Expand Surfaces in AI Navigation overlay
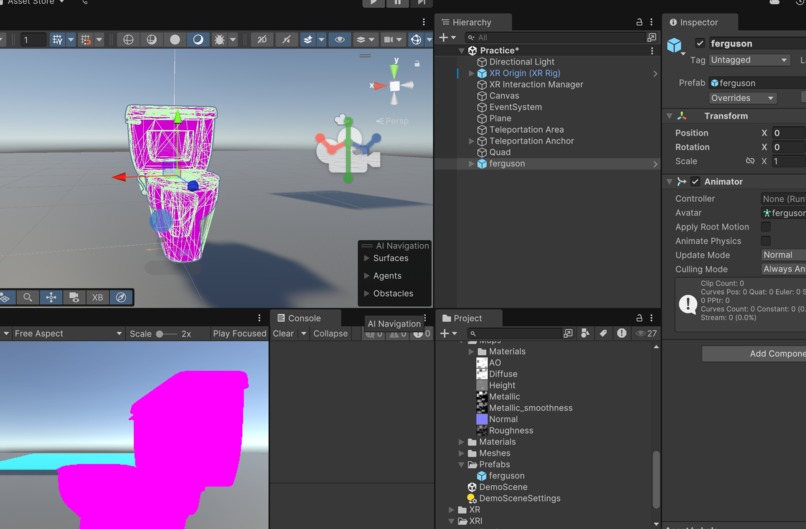The height and width of the screenshot is (529, 806). coord(367,258)
